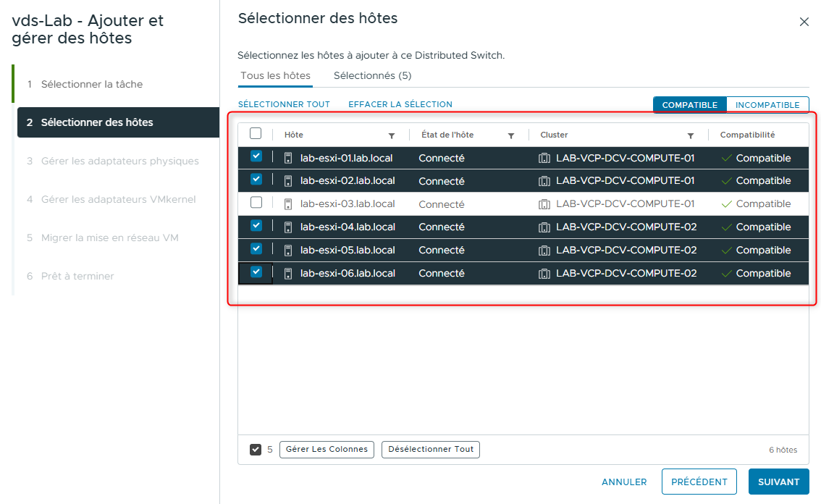Image resolution: width=821 pixels, height=504 pixels.
Task: Disable the checkbox for lab-esxi-05.lab.local
Action: (x=258, y=249)
